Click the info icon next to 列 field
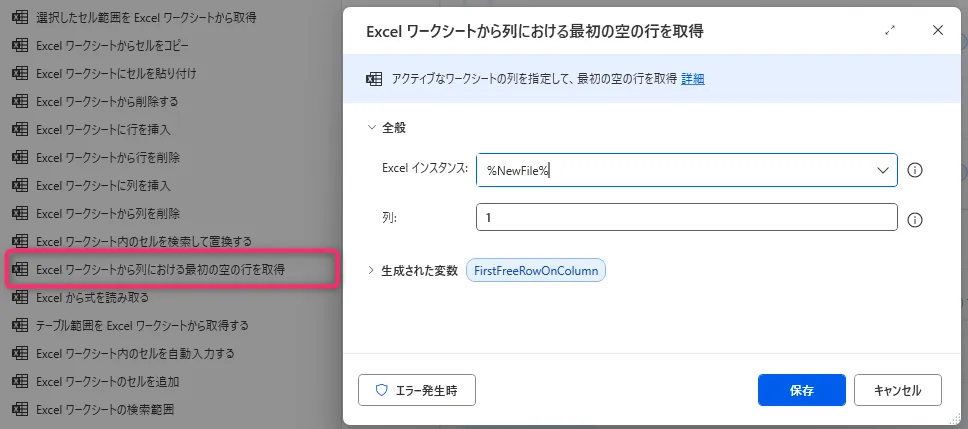 (x=914, y=220)
